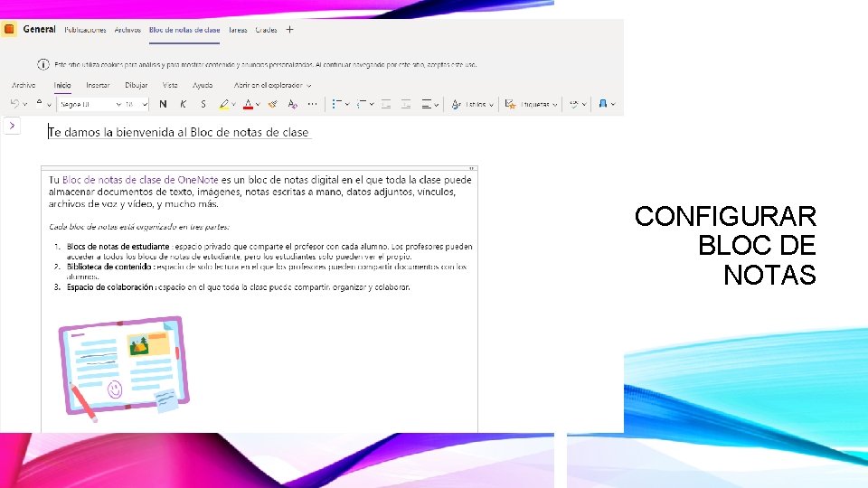The image size is (868, 488).
Task: Click the General channel title
Action: click(x=39, y=29)
